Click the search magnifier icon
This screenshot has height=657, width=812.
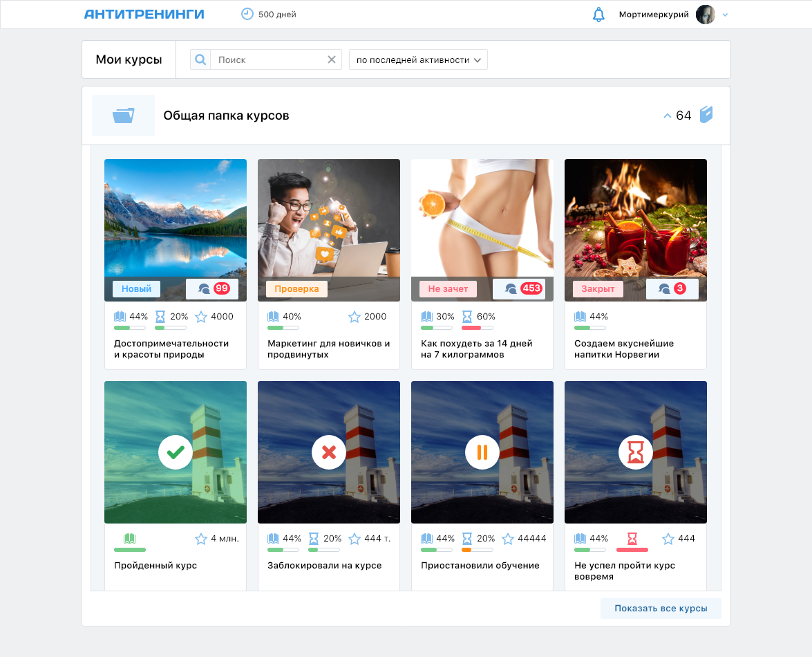pyautogui.click(x=200, y=59)
